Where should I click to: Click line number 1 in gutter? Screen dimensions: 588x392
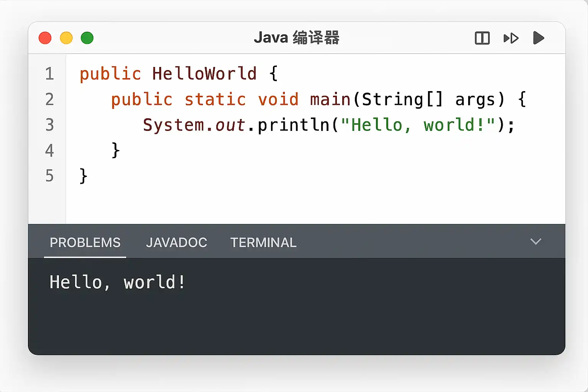[49, 74]
